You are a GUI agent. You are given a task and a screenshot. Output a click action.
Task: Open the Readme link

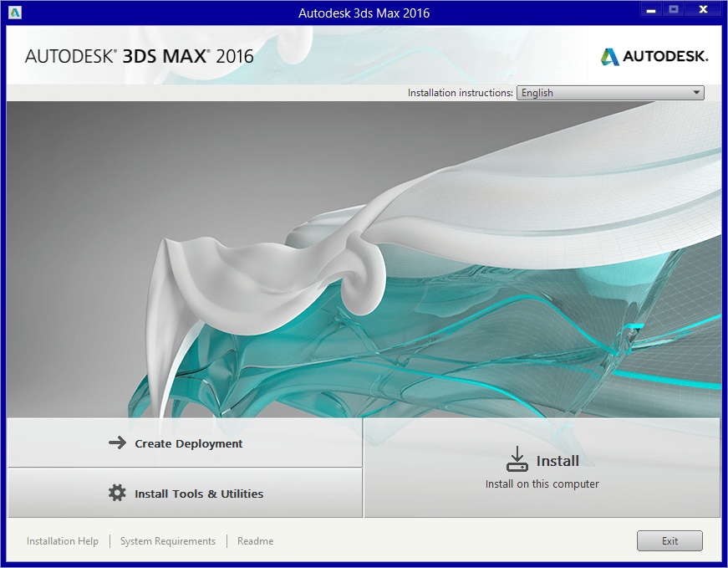coord(255,541)
